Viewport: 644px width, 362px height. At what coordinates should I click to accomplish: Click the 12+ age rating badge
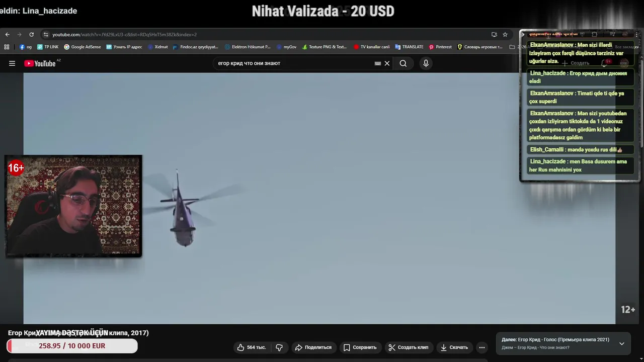click(x=628, y=310)
